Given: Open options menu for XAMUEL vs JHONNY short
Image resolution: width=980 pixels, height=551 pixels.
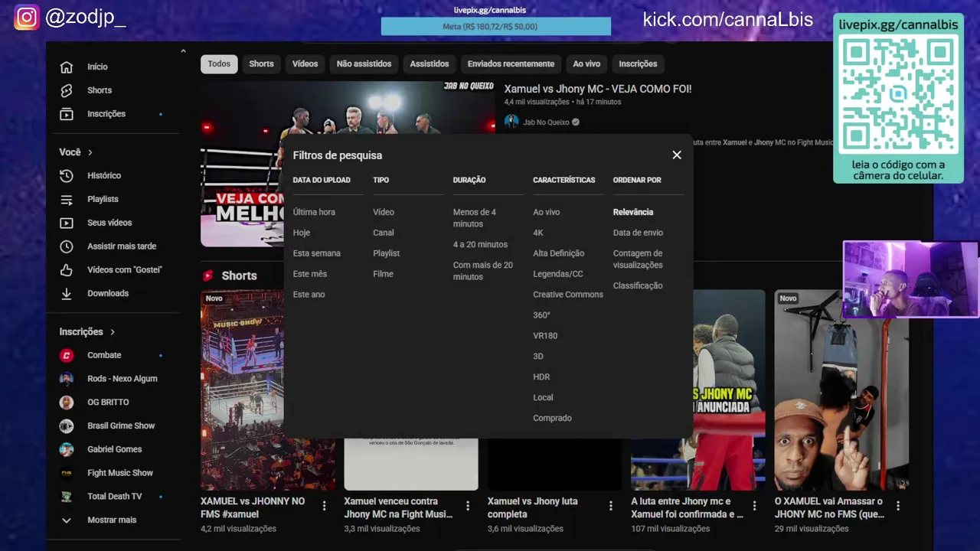Looking at the screenshot, I should click(x=325, y=506).
